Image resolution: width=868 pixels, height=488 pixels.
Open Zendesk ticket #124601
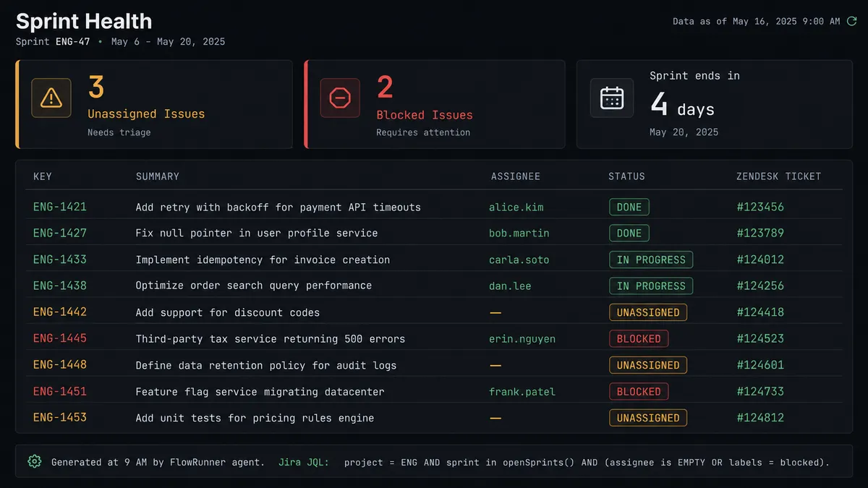pos(760,365)
